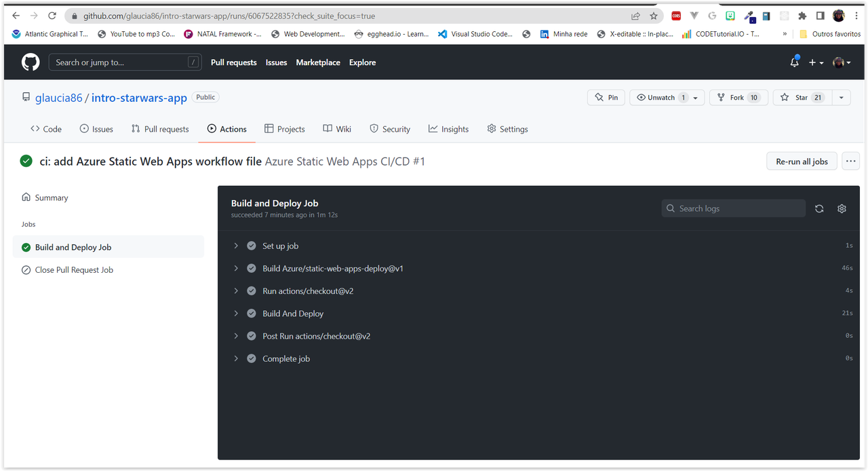Open the Chrome three-dots menu

pyautogui.click(x=857, y=16)
